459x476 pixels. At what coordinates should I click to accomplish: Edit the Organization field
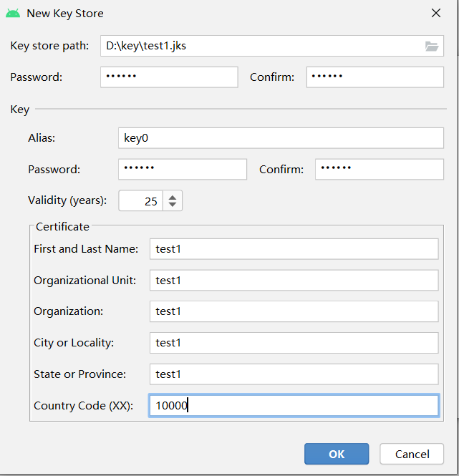click(294, 311)
